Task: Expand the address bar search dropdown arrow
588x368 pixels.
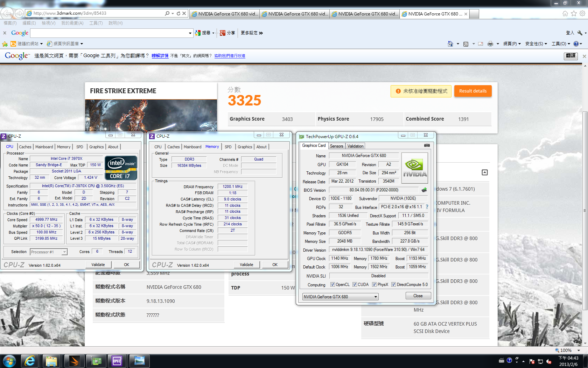Action: pyautogui.click(x=173, y=13)
